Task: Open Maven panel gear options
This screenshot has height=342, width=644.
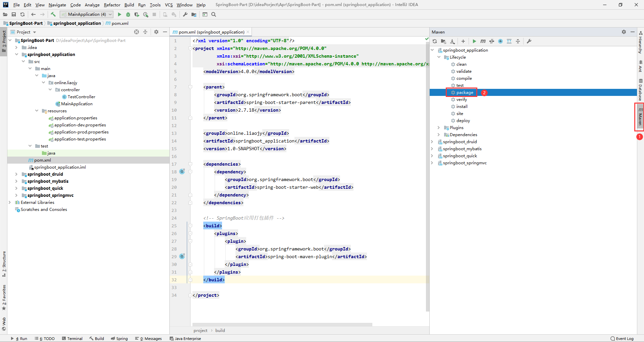Action: [x=624, y=32]
